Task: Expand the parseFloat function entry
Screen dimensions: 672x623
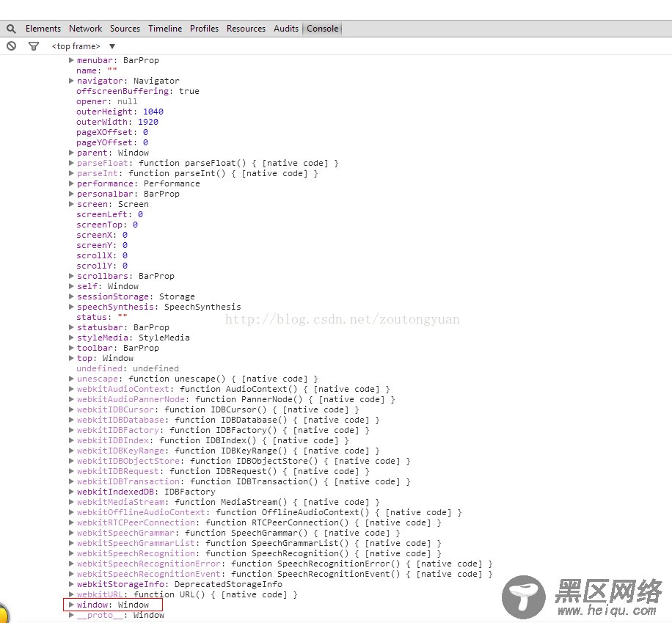Action: click(71, 163)
